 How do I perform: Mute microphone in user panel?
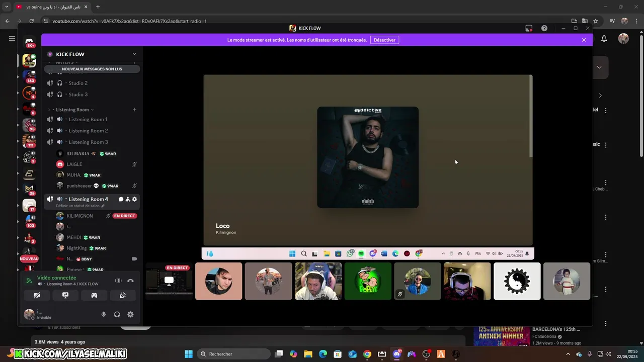click(104, 315)
